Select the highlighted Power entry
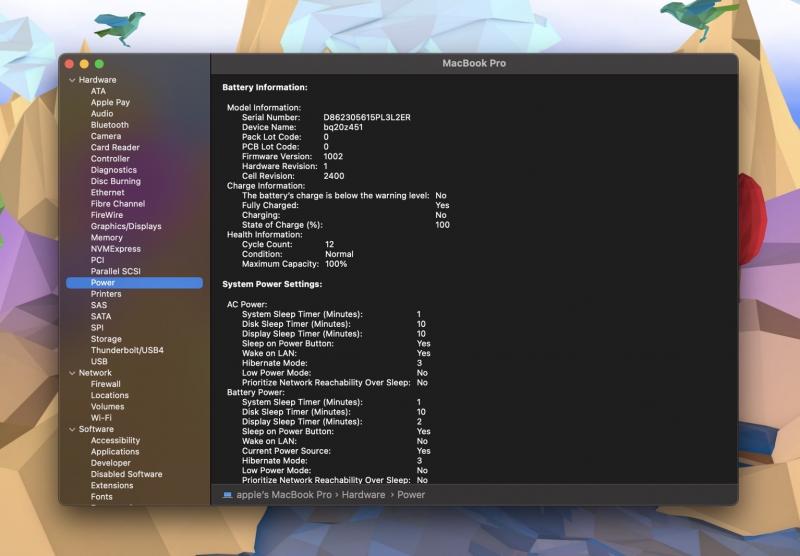This screenshot has height=556, width=800. [134, 283]
